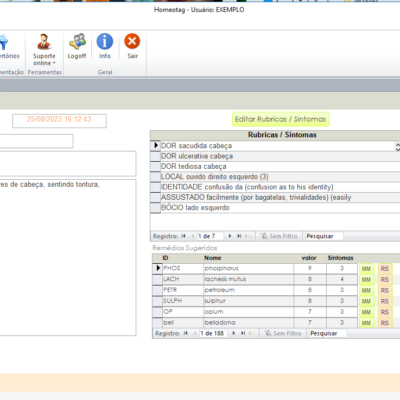Click the MM button for lachesis mutus

click(366, 279)
